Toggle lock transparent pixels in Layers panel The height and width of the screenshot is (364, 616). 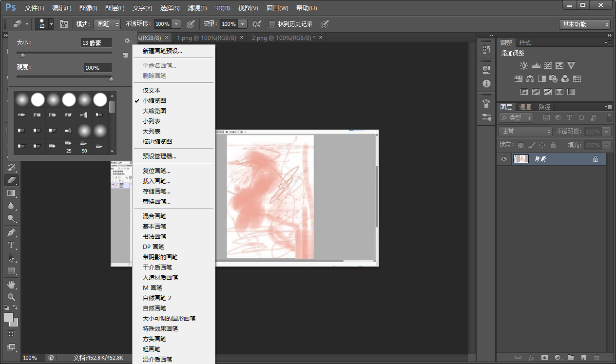click(x=520, y=145)
